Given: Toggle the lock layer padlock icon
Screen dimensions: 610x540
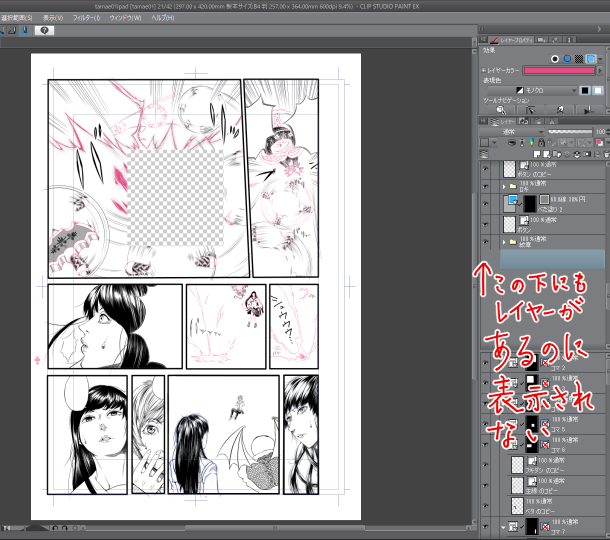Looking at the screenshot, I should click(x=541, y=143).
